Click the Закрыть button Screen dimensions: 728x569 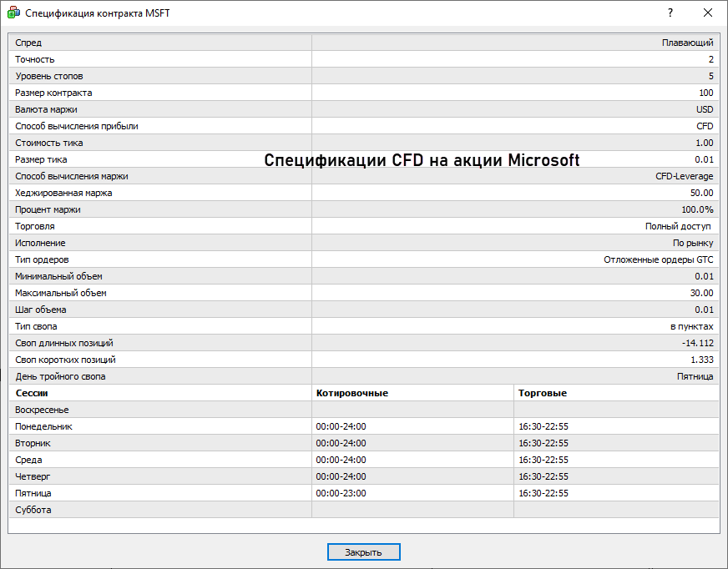363,552
